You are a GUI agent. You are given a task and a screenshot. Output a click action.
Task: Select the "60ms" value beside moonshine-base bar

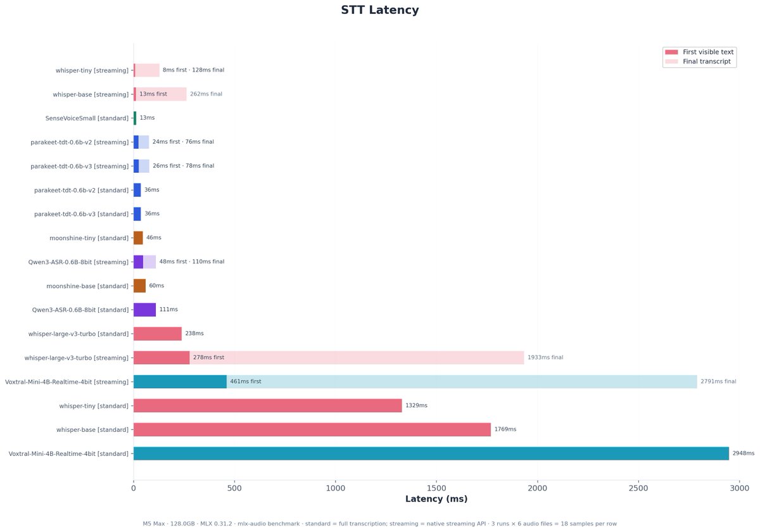coord(156,286)
